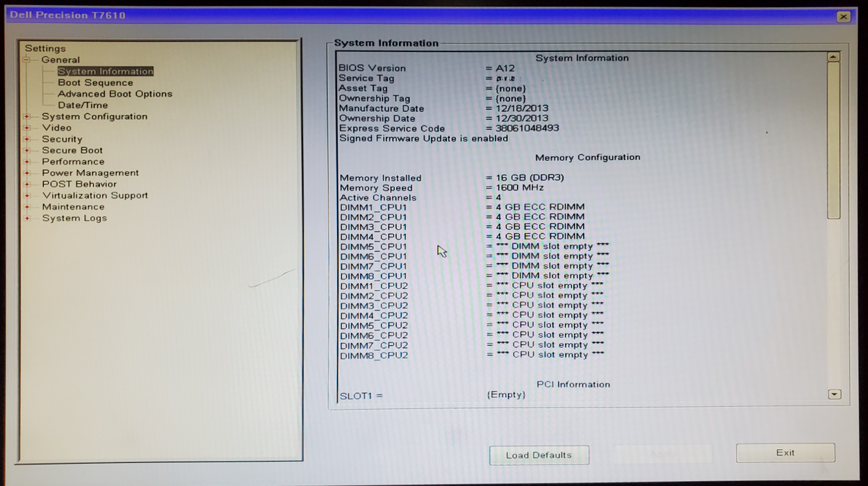Open Virtualization Support settings
Screen dimensions: 868x486
pyautogui.click(x=95, y=196)
